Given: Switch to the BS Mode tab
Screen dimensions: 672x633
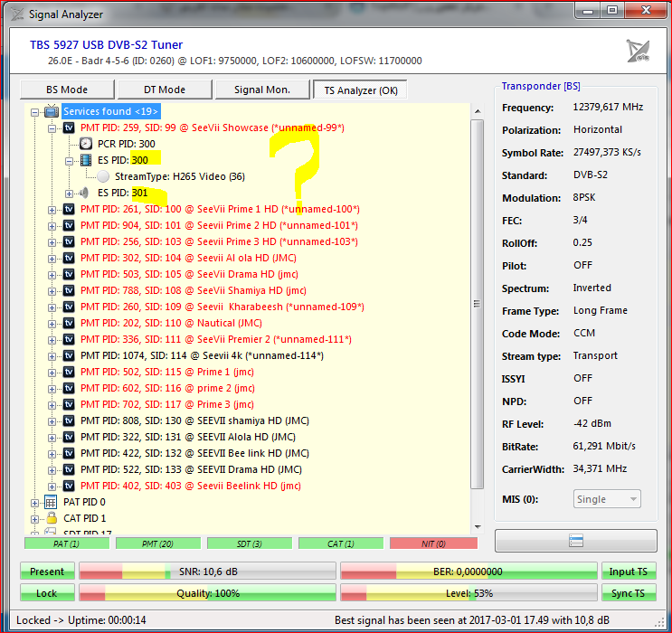Looking at the screenshot, I should pos(67,90).
